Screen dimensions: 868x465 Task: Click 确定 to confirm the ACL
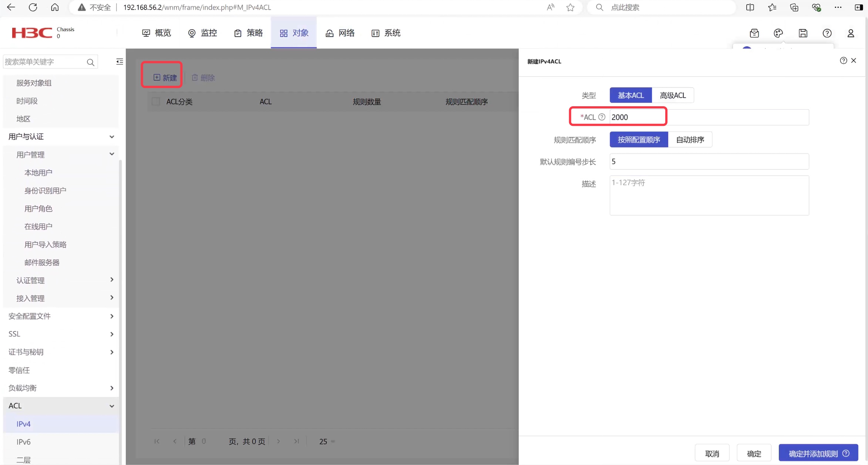tap(754, 453)
